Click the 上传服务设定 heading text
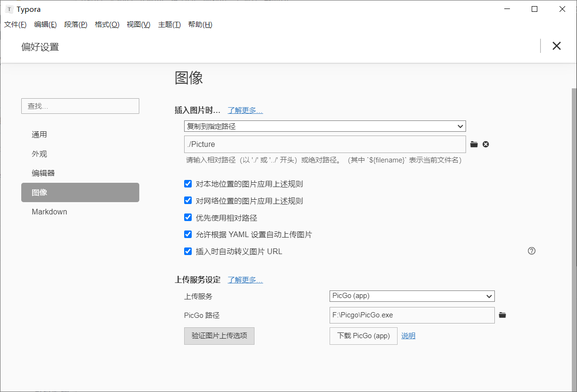The image size is (577, 392). pos(197,280)
